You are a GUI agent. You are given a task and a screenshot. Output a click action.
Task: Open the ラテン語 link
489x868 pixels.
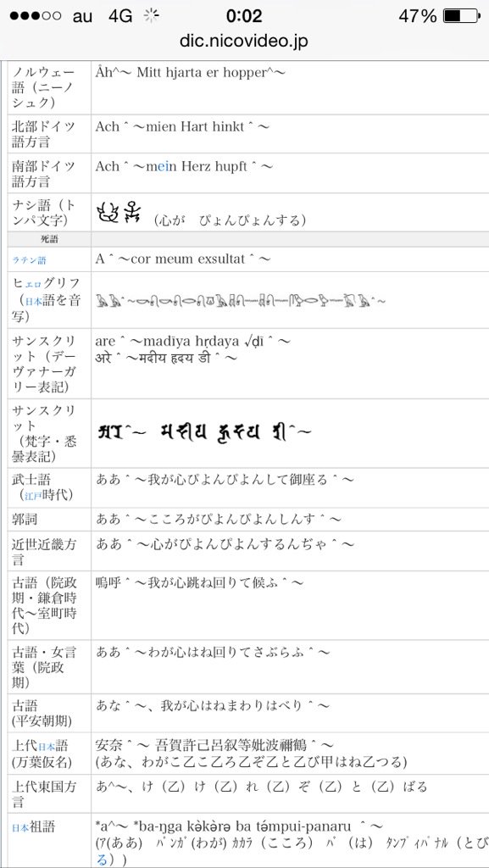(x=30, y=261)
